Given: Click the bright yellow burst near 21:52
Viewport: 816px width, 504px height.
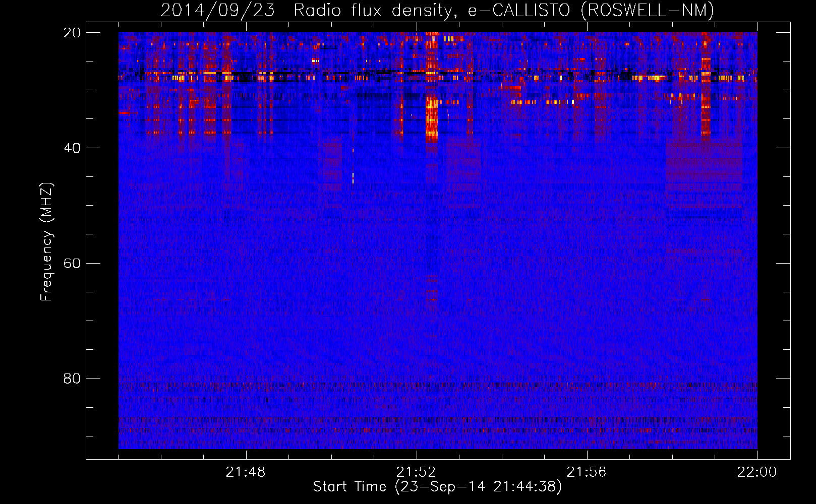Looking at the screenshot, I should [431, 120].
